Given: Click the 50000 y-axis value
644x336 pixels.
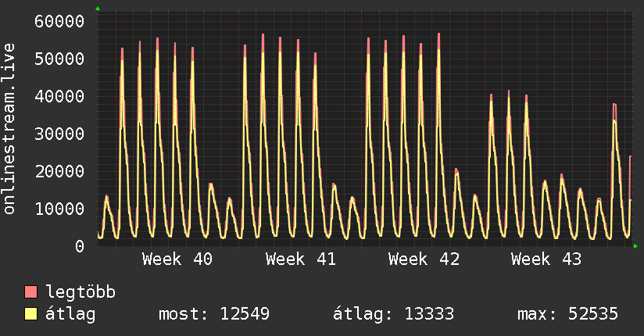Looking at the screenshot, I should (x=59, y=59).
